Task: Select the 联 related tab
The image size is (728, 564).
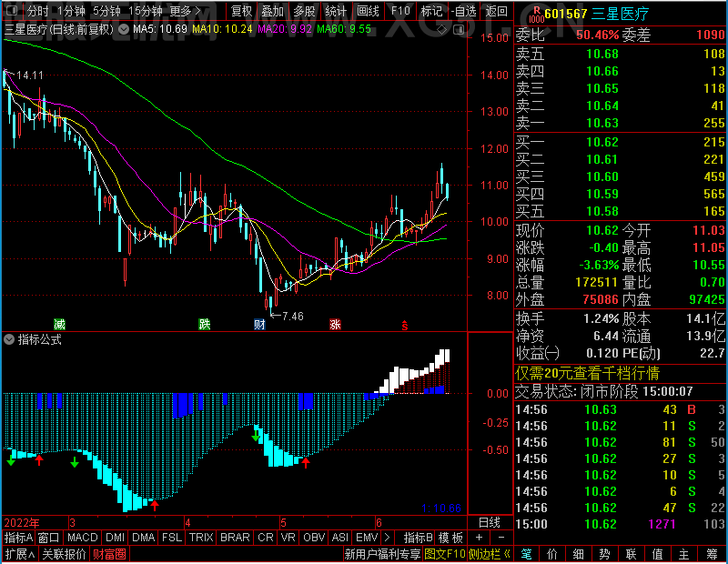Action: point(631,554)
